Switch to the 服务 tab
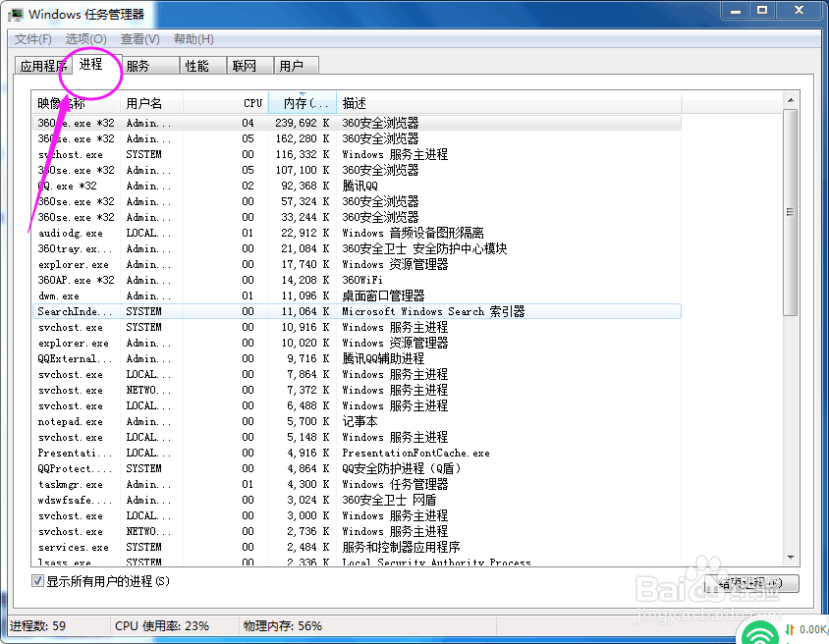 pyautogui.click(x=150, y=66)
